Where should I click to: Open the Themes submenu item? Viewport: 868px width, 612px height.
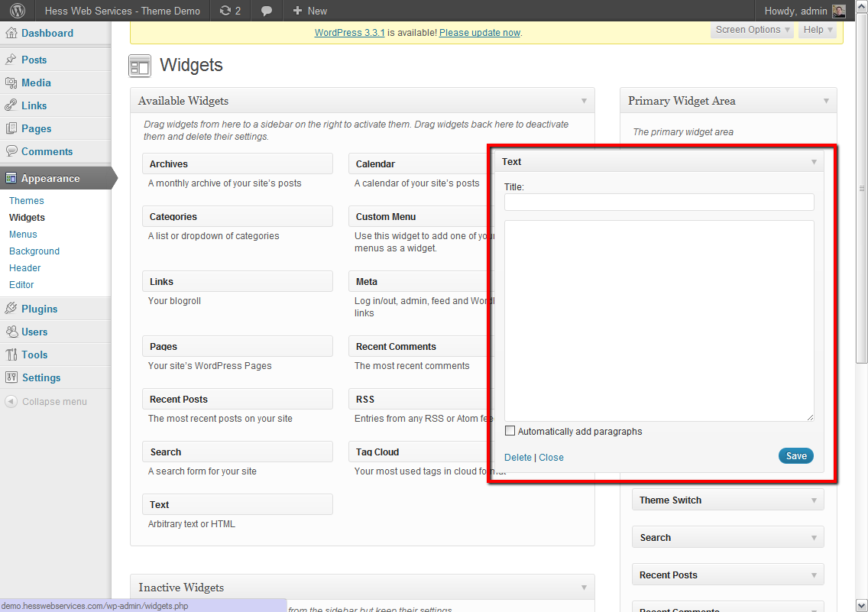(27, 200)
